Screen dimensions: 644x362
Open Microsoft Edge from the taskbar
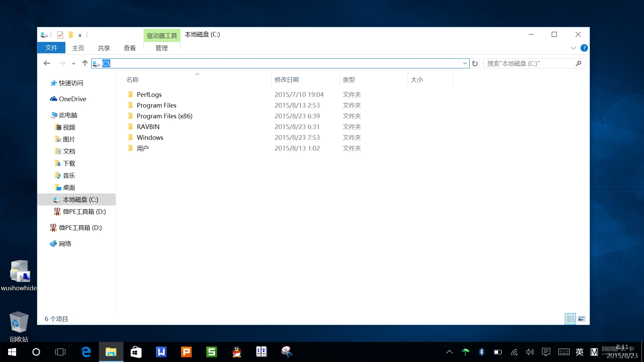pos(86,352)
